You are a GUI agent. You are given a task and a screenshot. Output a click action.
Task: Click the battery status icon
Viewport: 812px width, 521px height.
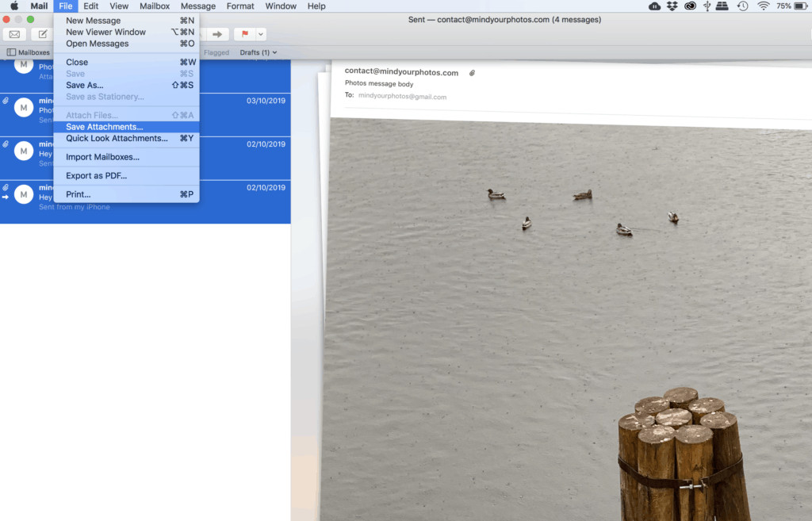(801, 6)
